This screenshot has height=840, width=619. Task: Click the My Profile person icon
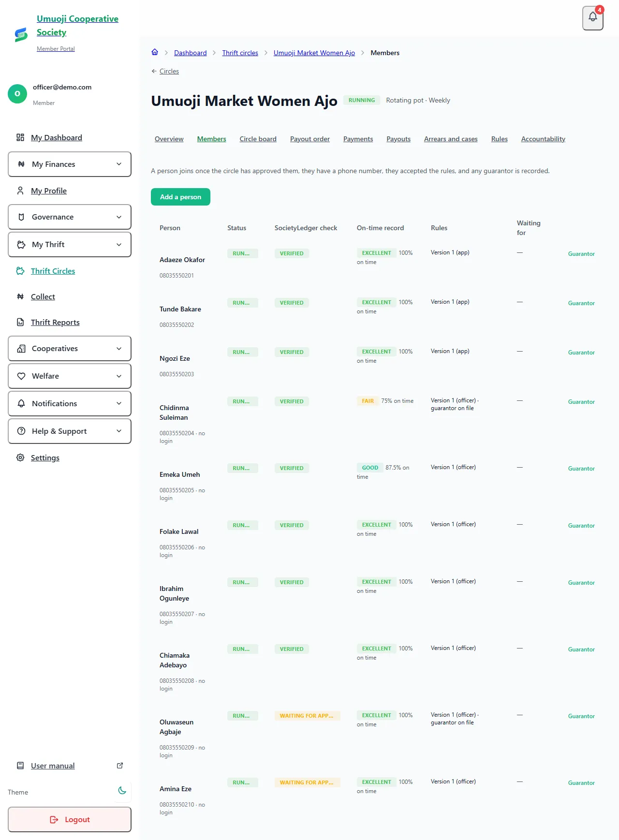coord(20,191)
